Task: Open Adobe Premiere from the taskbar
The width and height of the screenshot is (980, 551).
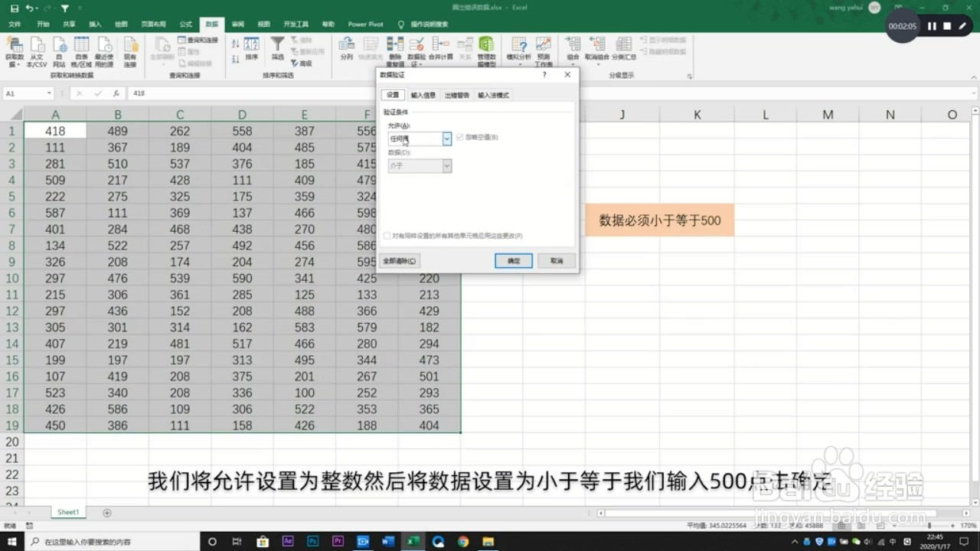Action: pos(338,541)
